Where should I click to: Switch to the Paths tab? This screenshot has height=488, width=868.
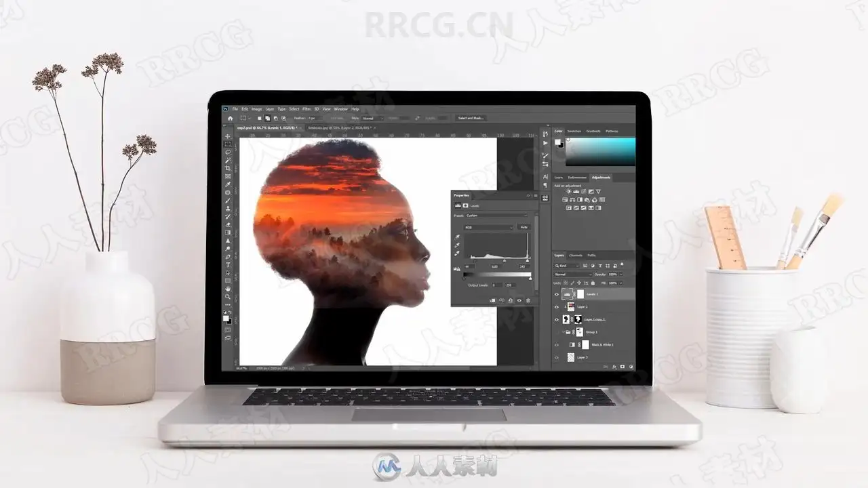coord(591,256)
